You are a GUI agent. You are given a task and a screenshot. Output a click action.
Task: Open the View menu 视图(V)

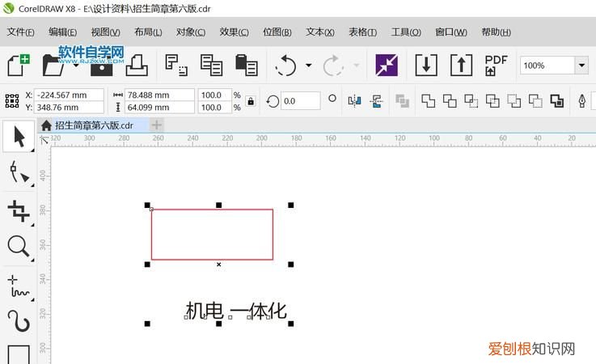pyautogui.click(x=106, y=32)
